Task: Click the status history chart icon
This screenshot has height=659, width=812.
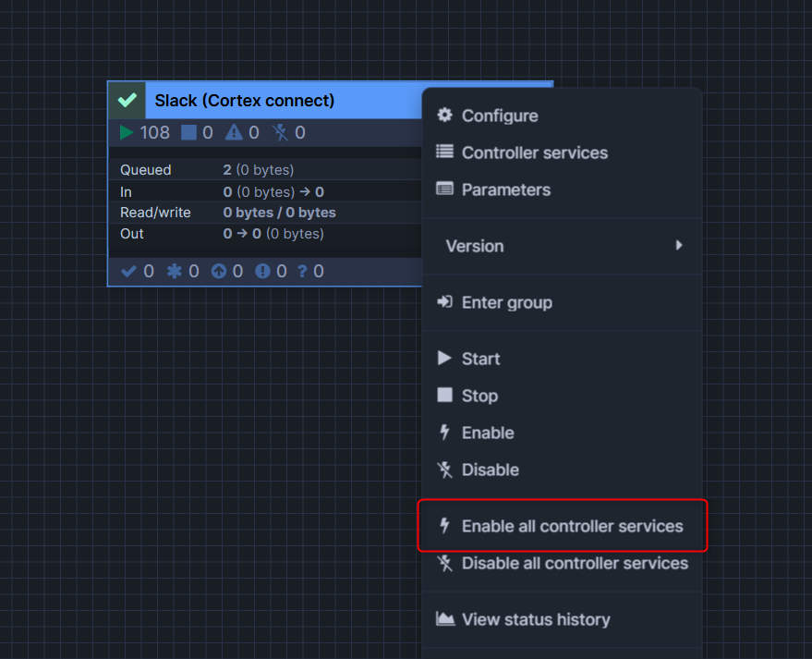Action: coord(445,618)
